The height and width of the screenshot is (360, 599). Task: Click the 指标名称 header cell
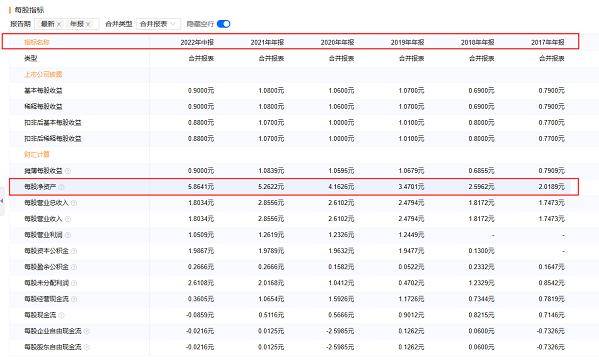point(37,42)
